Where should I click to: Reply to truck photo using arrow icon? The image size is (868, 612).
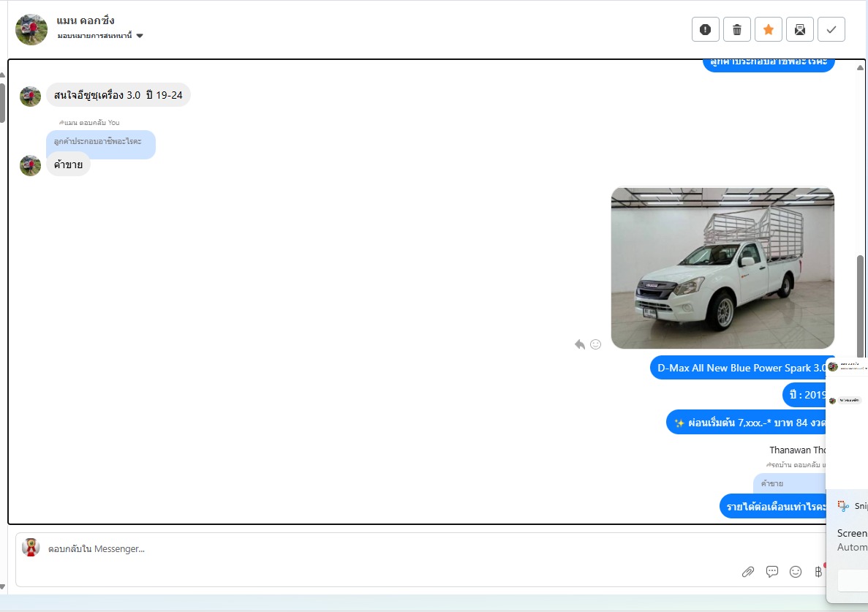pos(580,344)
